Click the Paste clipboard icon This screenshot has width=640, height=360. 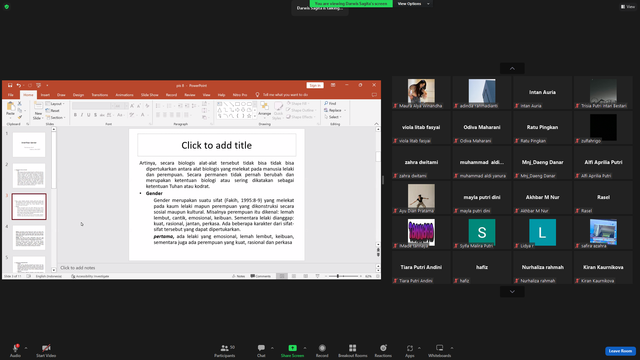[11, 107]
